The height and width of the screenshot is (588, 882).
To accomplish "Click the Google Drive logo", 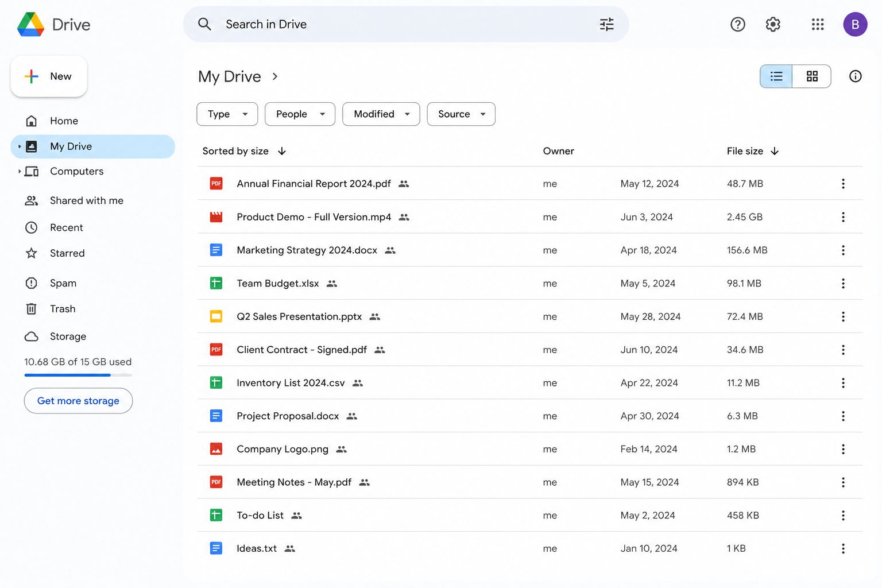I will click(x=31, y=24).
